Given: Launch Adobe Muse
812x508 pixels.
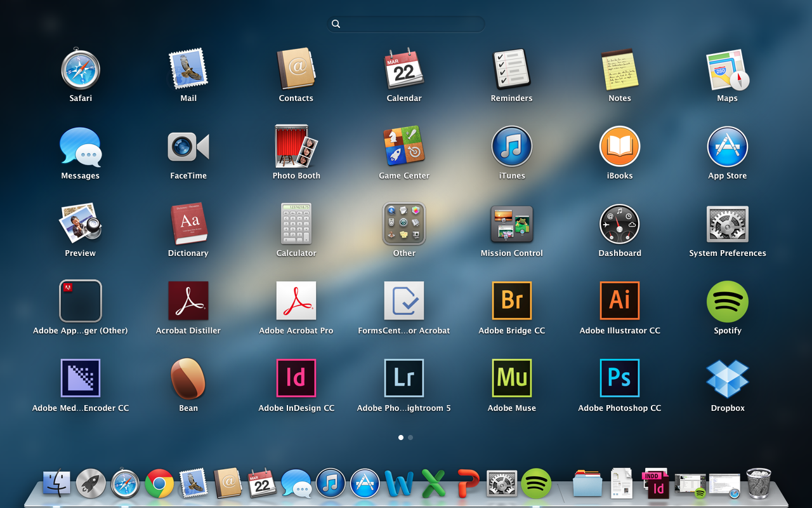Looking at the screenshot, I should point(512,378).
